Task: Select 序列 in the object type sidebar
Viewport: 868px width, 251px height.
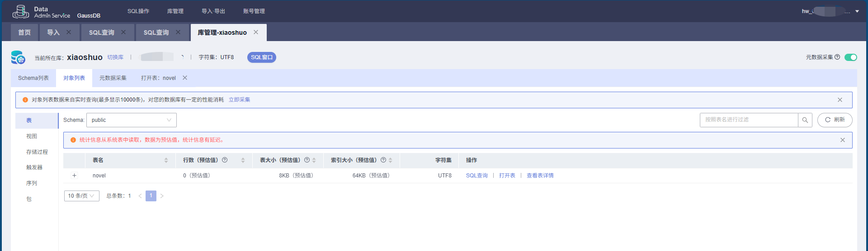Action: click(x=32, y=183)
